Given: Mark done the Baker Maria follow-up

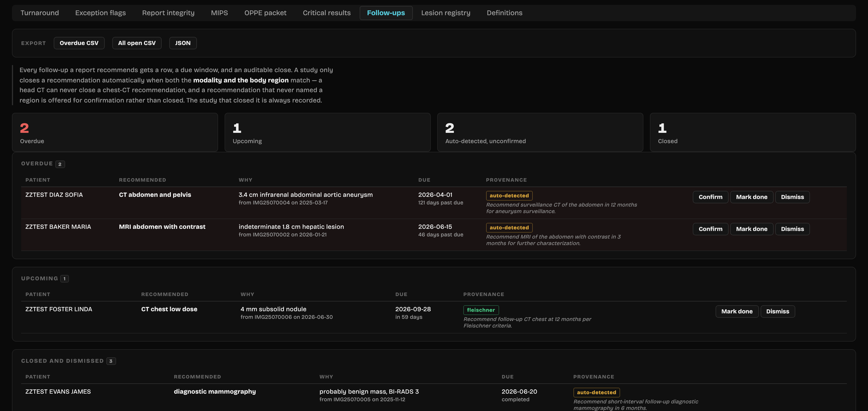Looking at the screenshot, I should click(752, 229).
